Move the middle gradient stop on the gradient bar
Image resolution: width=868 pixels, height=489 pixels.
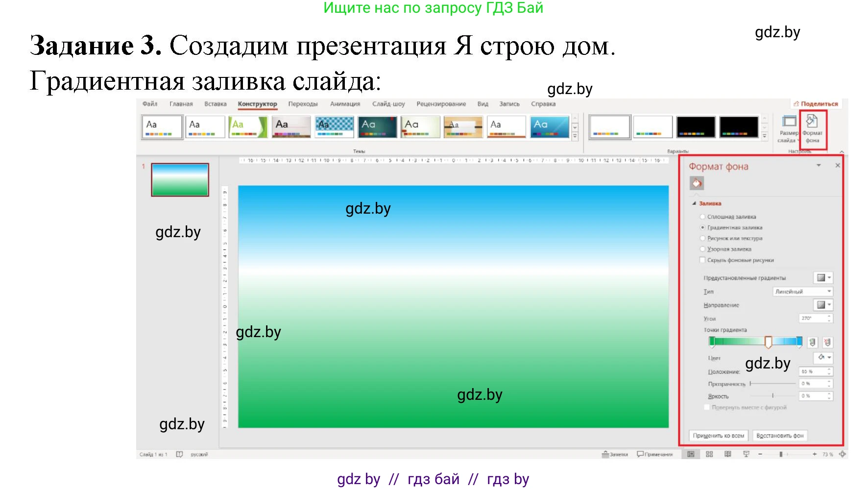tap(769, 342)
